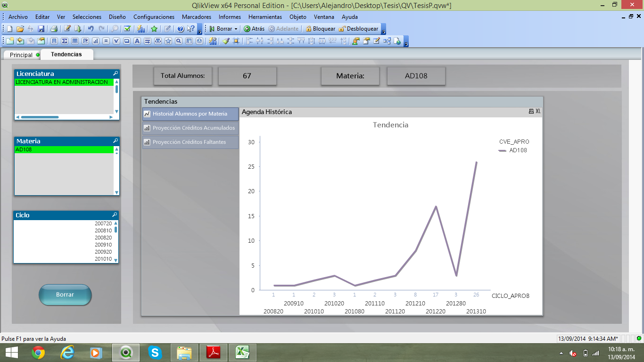This screenshot has width=644, height=362.
Task: Send chart to Excel via XL icon
Action: [538, 112]
